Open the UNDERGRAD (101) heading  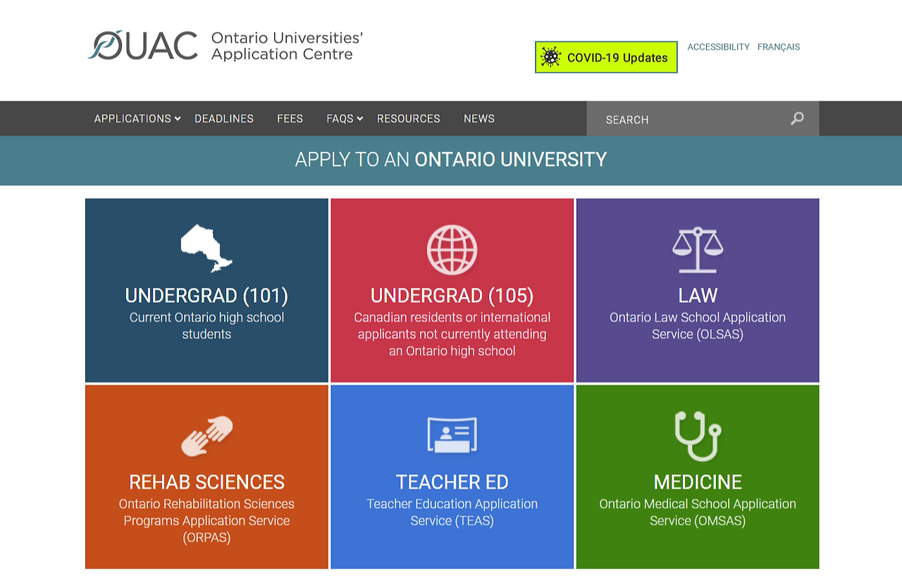tap(206, 295)
